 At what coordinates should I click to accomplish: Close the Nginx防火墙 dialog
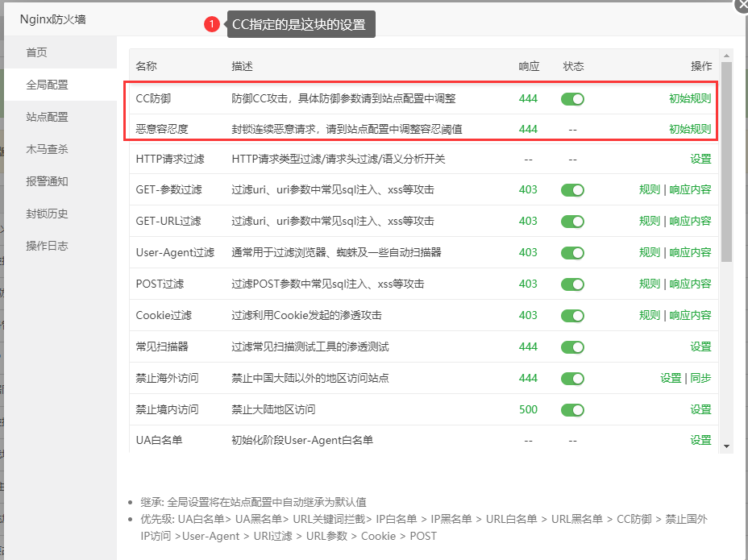[742, 5]
